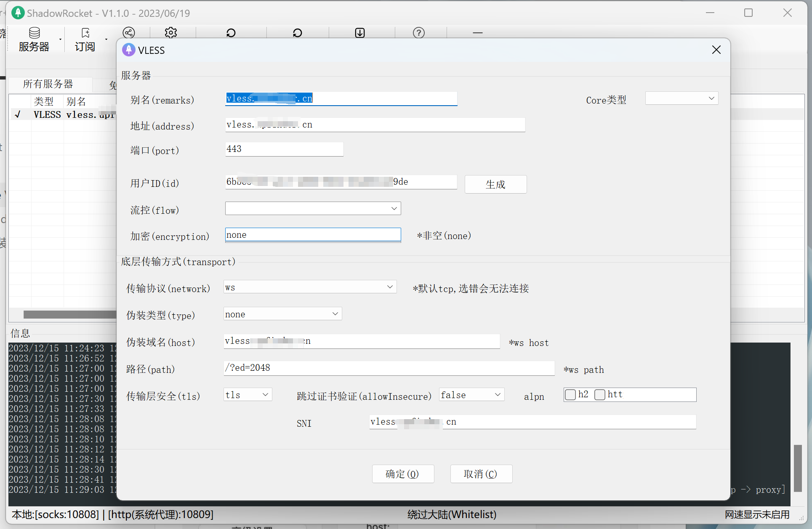Click the 伪装域名(host) input field

pos(362,341)
